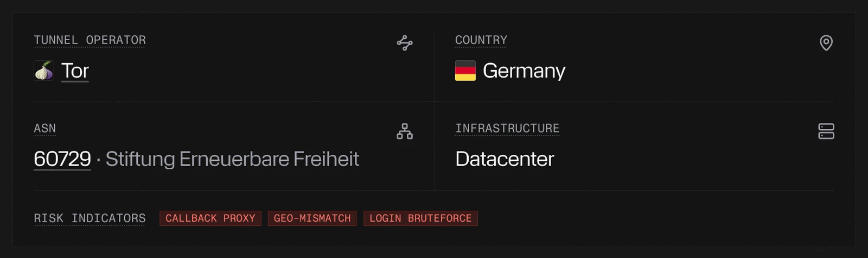Click the dot separator after 60729
Image resolution: width=868 pixels, height=258 pixels.
(x=98, y=160)
